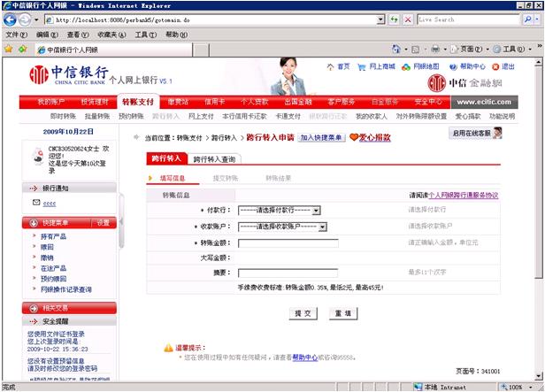
Task: Click the 提交 submit button
Action: point(303,313)
